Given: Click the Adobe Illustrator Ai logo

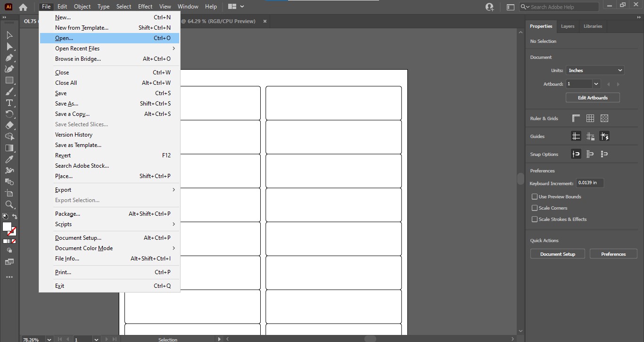Looking at the screenshot, I should (8, 7).
